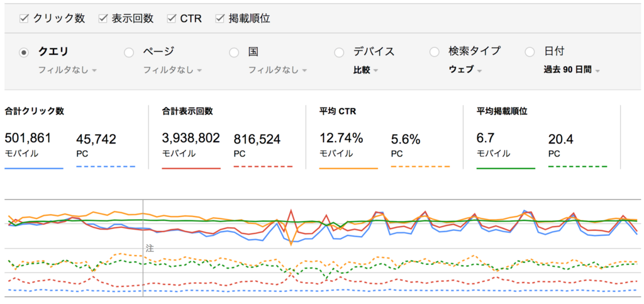Click the デバイス label text
This screenshot has width=644, height=304.
tap(374, 52)
